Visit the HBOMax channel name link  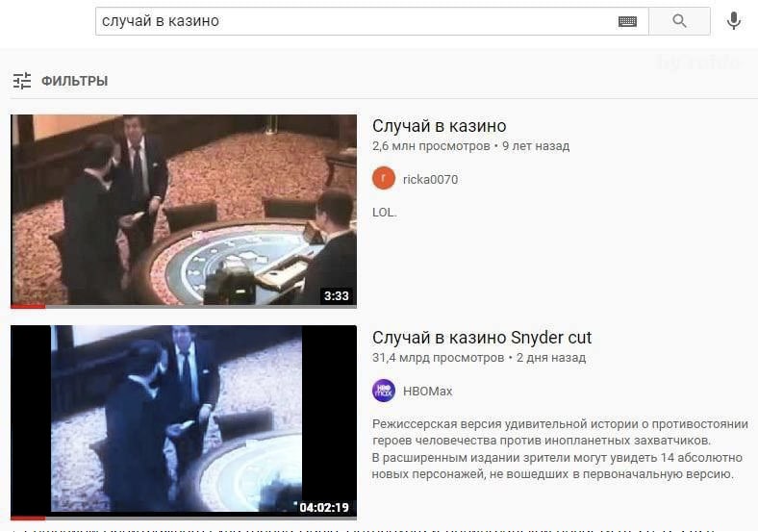427,391
